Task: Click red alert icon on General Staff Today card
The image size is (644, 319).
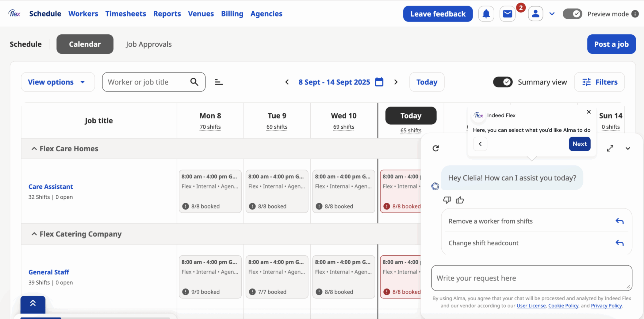Action: pos(387,292)
